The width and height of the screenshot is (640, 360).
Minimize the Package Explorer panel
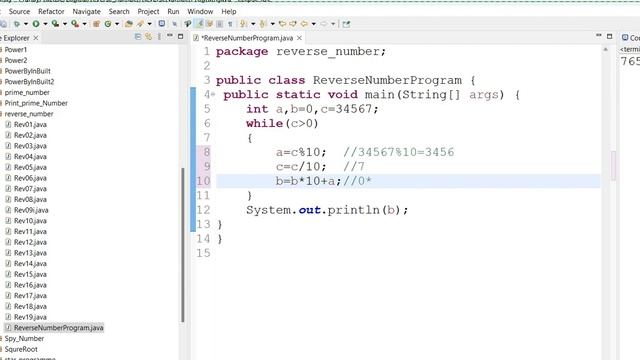170,36
